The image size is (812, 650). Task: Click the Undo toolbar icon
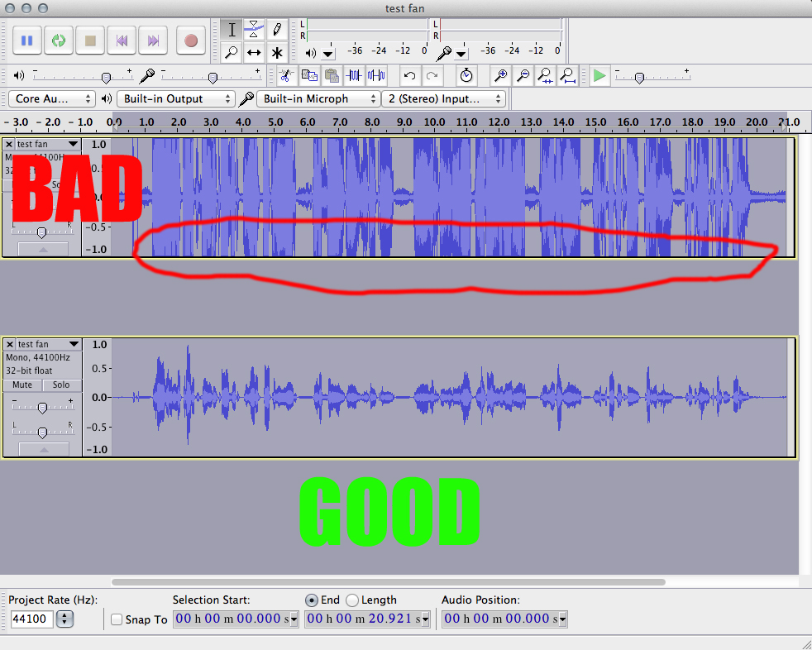408,75
